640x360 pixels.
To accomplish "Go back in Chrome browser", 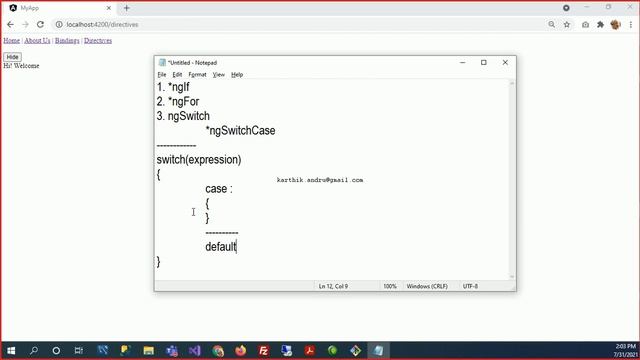I will coord(10,24).
